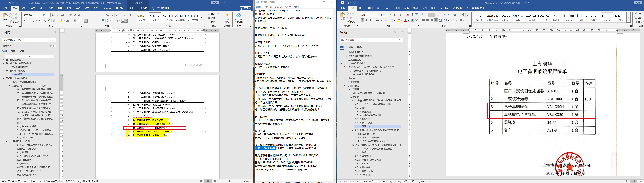Open font size dropdown showing 10
Screen dimensions: 644x183
(x=49, y=15)
